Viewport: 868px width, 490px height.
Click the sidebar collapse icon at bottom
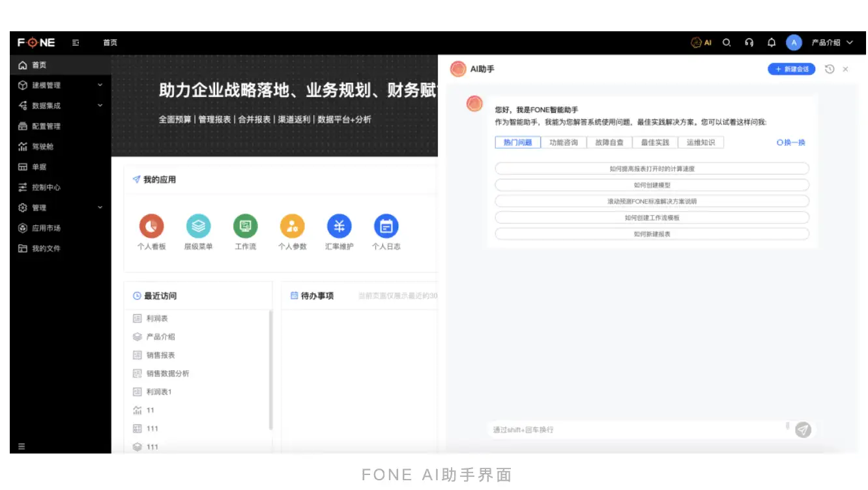[22, 446]
